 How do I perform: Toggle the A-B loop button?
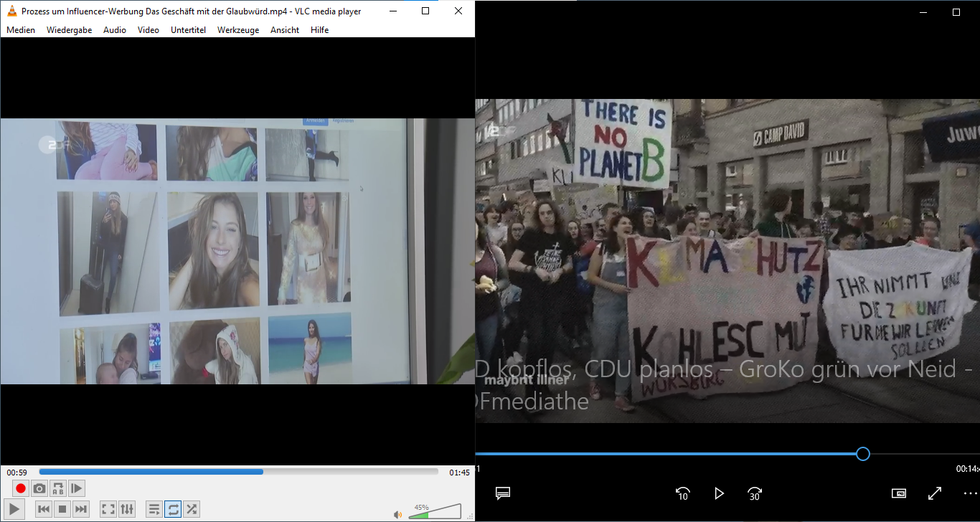[58, 488]
